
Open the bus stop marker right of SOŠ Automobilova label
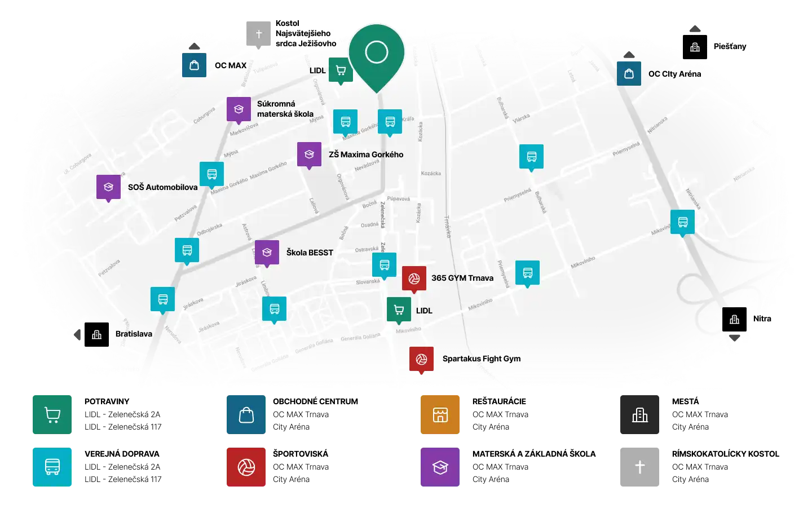pos(211,174)
